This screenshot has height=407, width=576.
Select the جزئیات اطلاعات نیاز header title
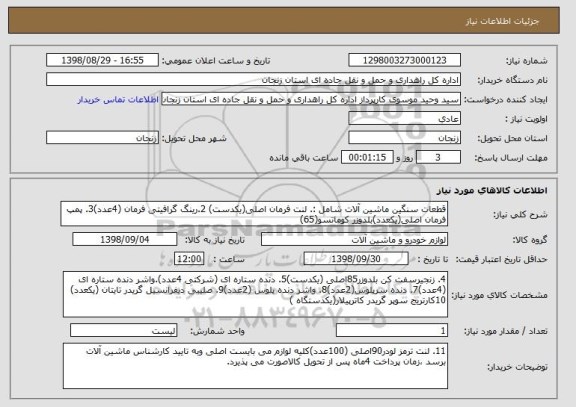point(503,21)
